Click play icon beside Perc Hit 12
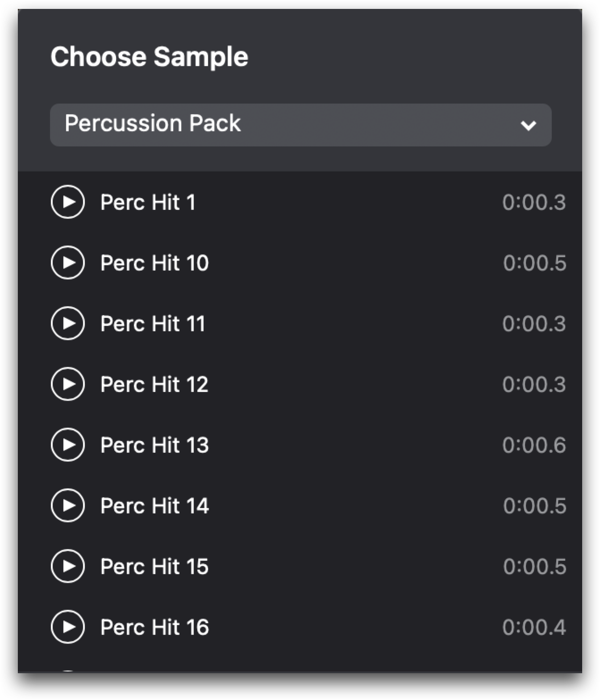The image size is (600, 700). [x=67, y=384]
